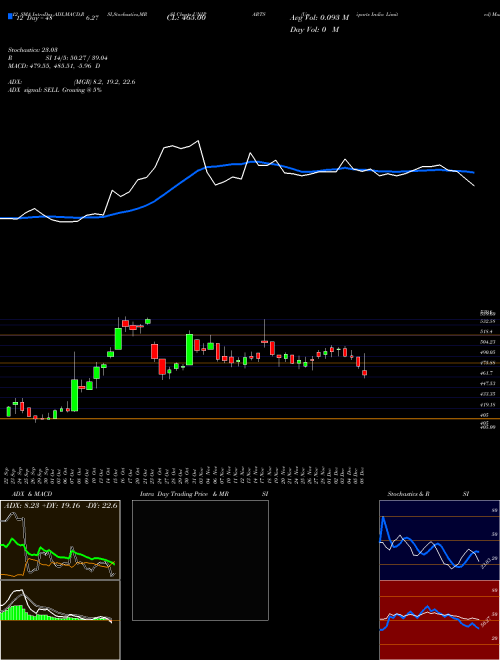Click the last red candlestick on the chart
500x660 pixels.
(364, 373)
